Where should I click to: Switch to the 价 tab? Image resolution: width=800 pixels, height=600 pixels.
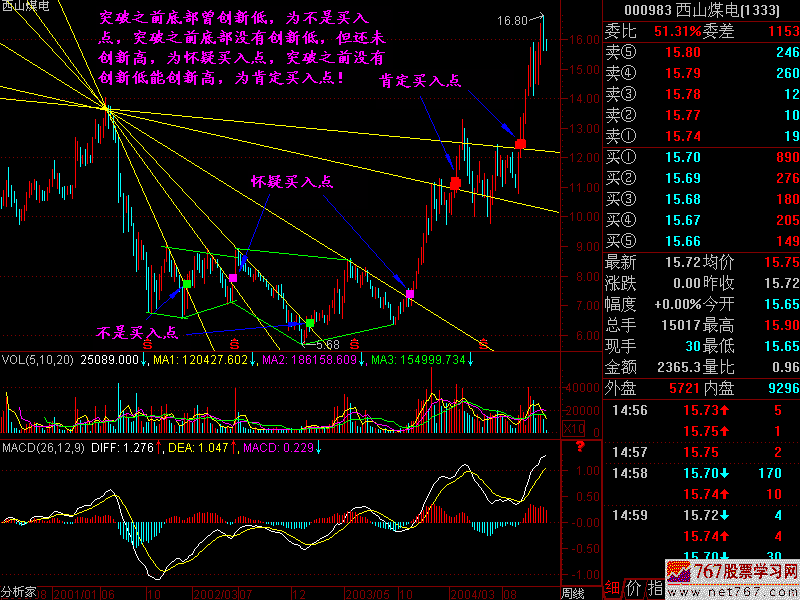coord(634,588)
